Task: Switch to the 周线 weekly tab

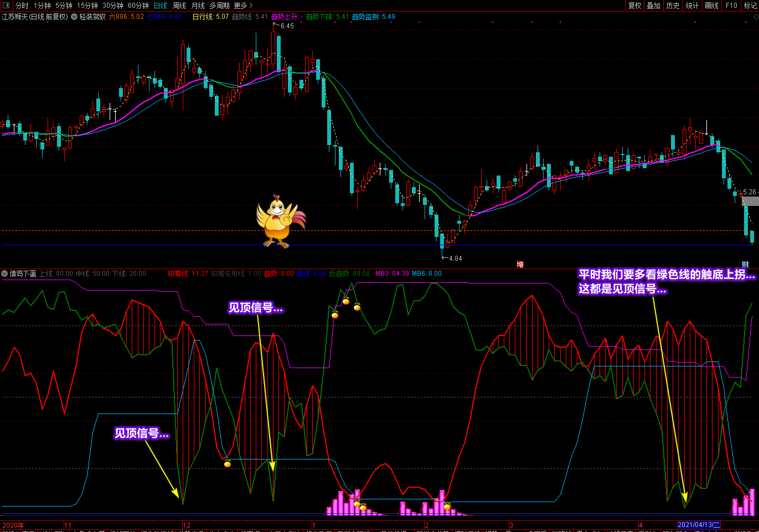Action: pyautogui.click(x=179, y=6)
